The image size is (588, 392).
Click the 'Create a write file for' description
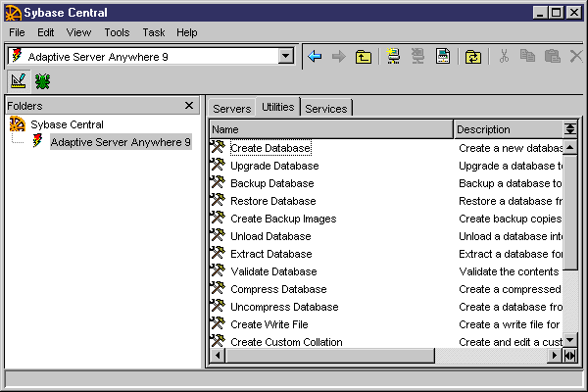pos(510,324)
